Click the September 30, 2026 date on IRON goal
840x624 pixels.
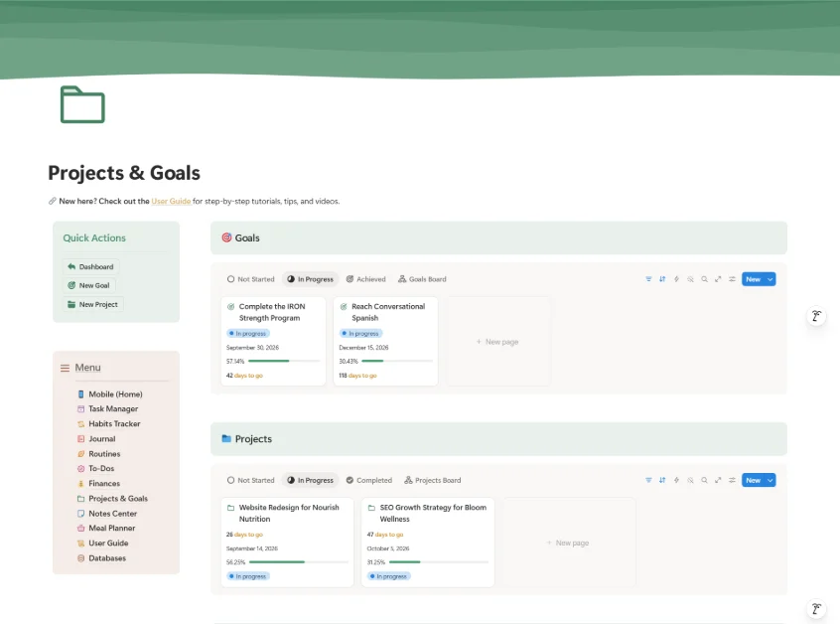click(252, 348)
